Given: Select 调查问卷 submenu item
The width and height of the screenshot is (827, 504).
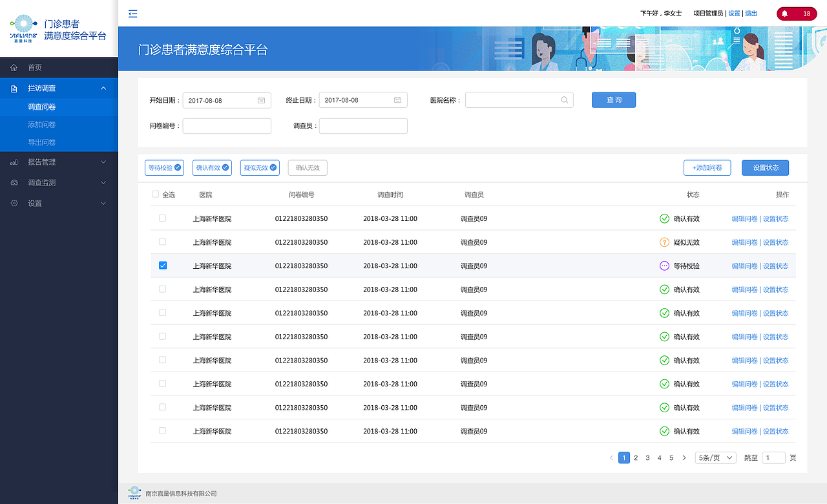Looking at the screenshot, I should pos(59,107).
